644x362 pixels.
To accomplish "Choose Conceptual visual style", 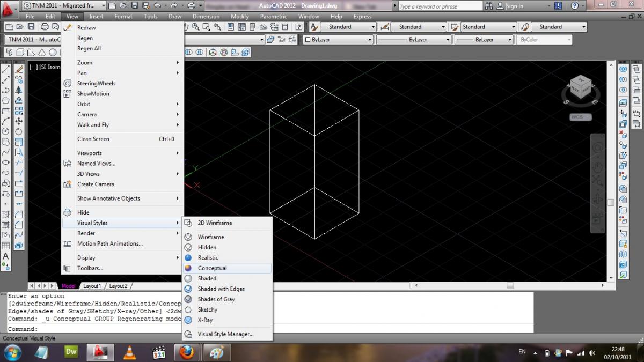I will (227, 268).
